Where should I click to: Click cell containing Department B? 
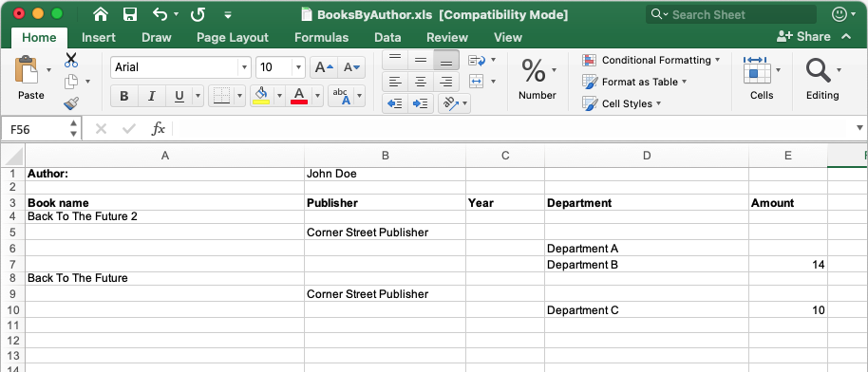coord(647,265)
